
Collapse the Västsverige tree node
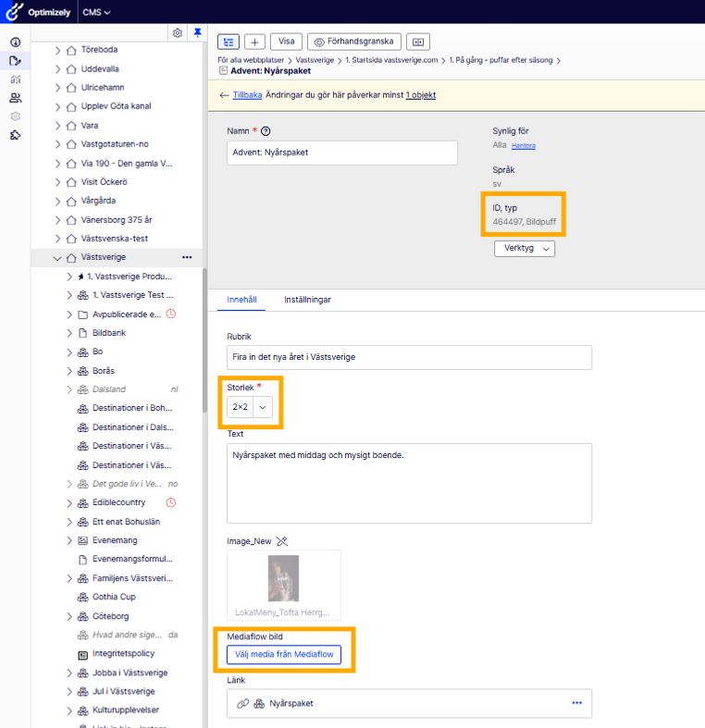coord(57,258)
